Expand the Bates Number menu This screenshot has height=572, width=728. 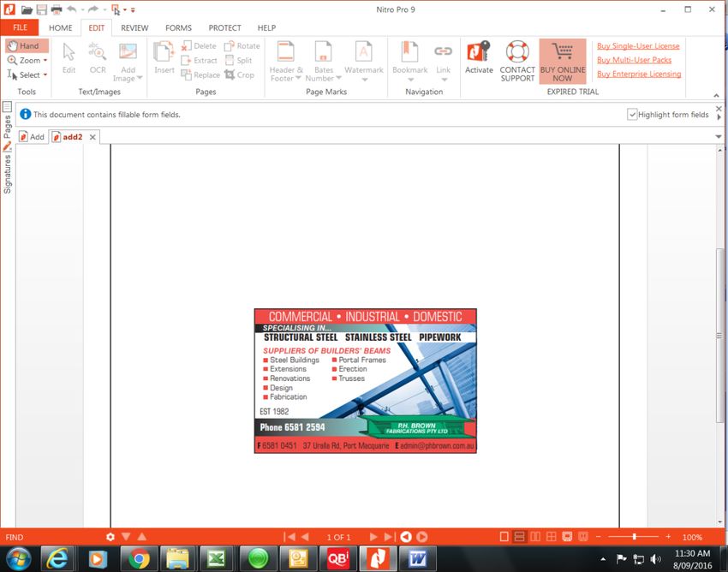click(338, 78)
